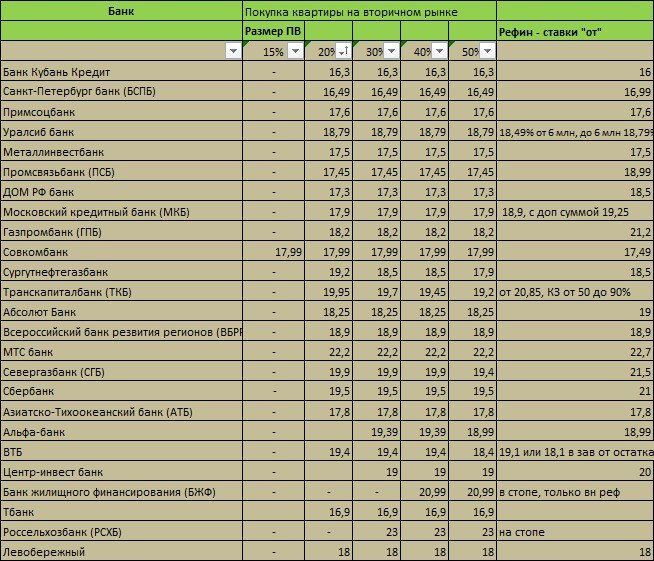Select Промсвязьбанк refinancing rate 18,99
Viewport: 654px width, 561px height.
[x=575, y=172]
